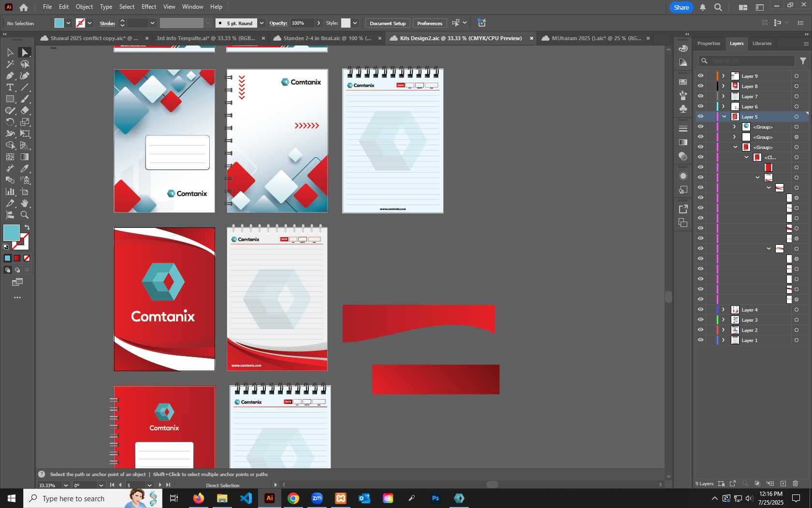Viewport: 812px width, 508px height.
Task: Switch to the Libraries panel tab
Action: click(762, 44)
